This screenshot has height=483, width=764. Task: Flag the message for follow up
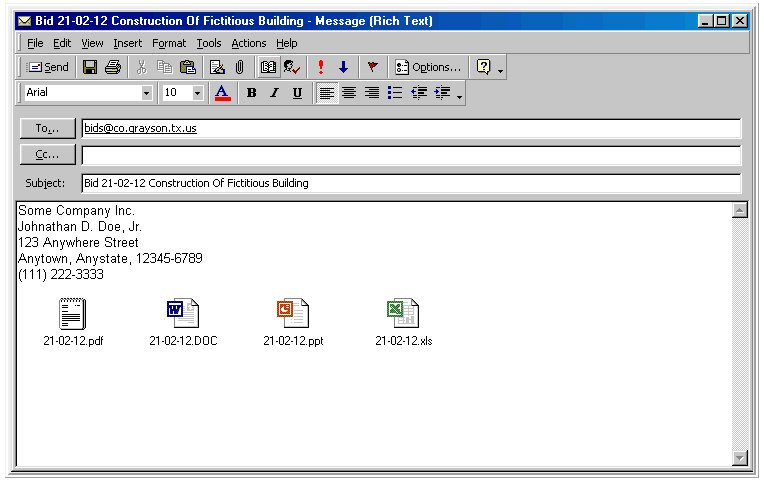(x=372, y=67)
